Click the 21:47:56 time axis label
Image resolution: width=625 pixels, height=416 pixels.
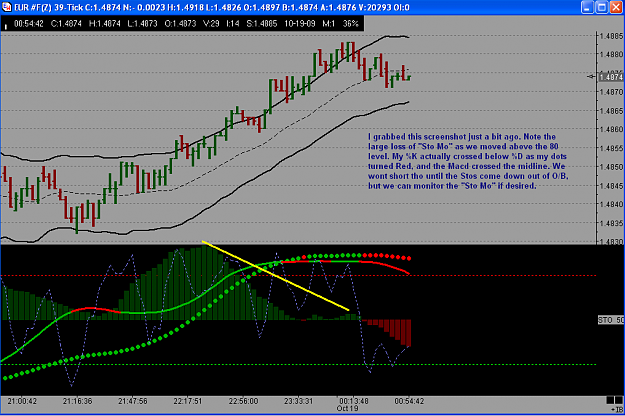pos(133,401)
